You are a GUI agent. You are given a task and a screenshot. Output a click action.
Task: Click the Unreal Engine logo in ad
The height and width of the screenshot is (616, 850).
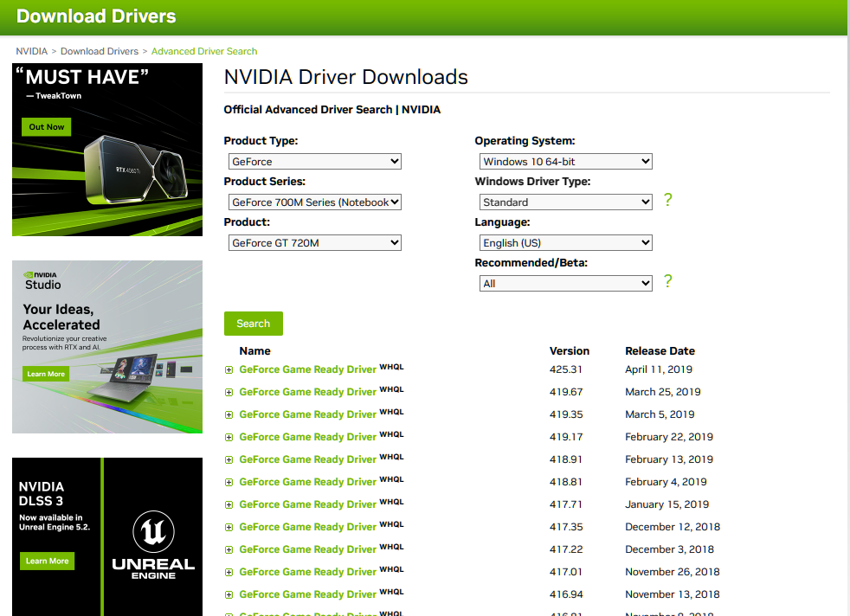153,544
